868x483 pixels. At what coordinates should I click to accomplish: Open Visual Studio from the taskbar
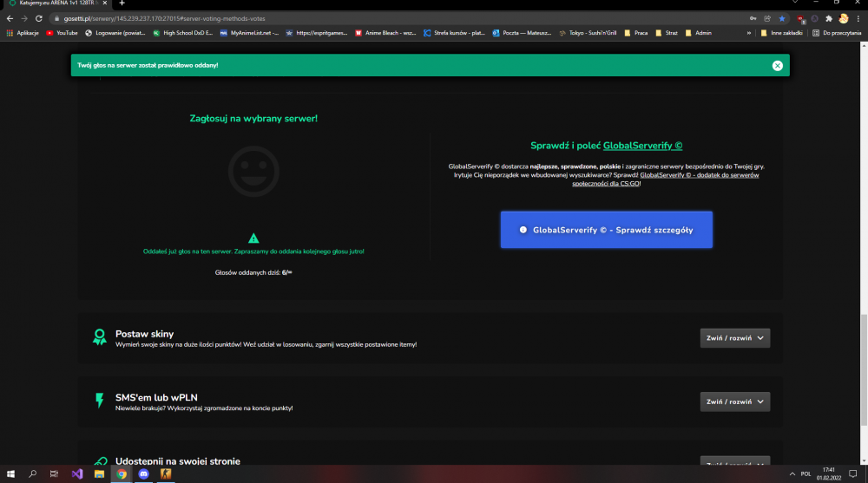point(77,474)
